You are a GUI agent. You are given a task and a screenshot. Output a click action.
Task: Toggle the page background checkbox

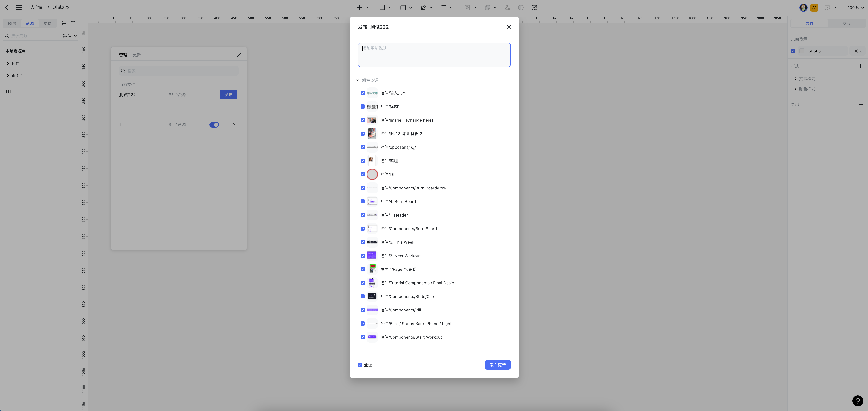tap(793, 51)
